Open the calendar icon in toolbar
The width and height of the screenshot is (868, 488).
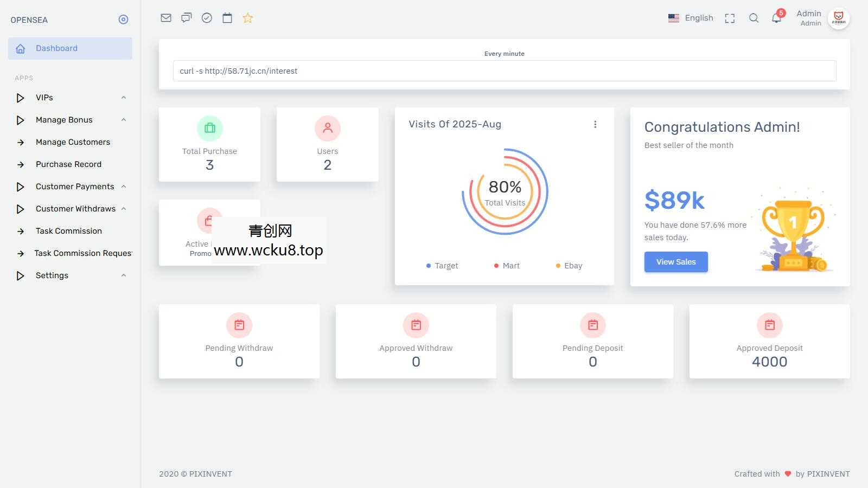227,18
